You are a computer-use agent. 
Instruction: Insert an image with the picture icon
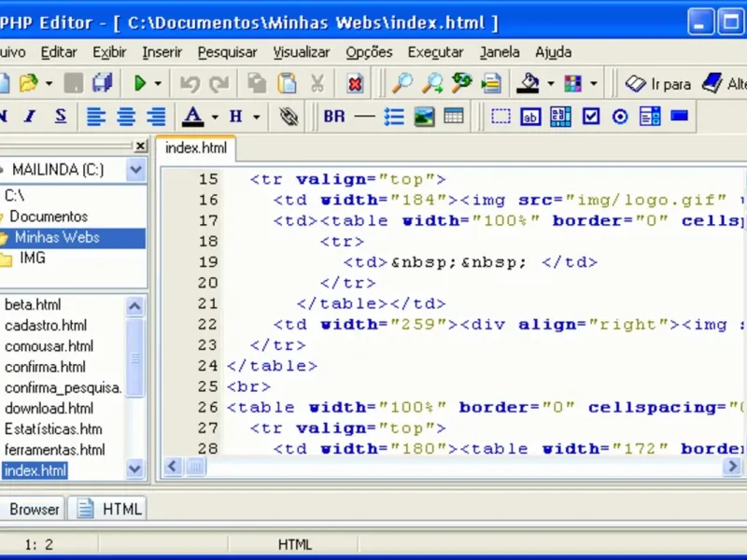coord(424,117)
